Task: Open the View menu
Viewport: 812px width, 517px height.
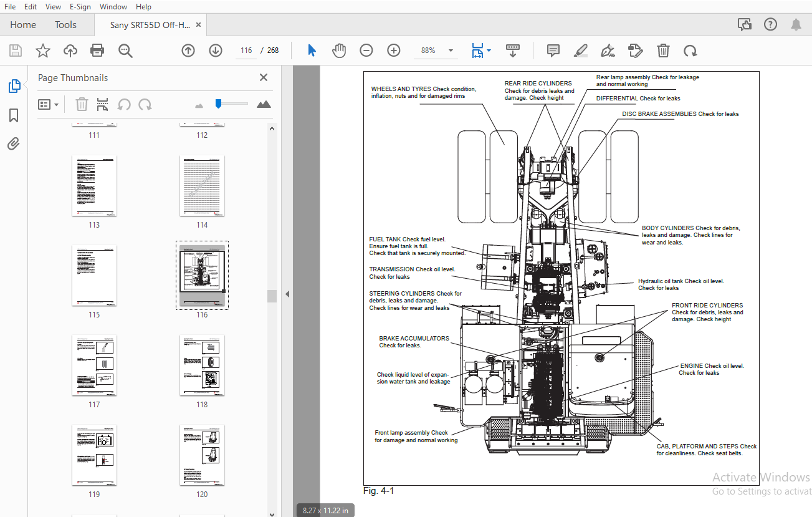Action: (54, 7)
